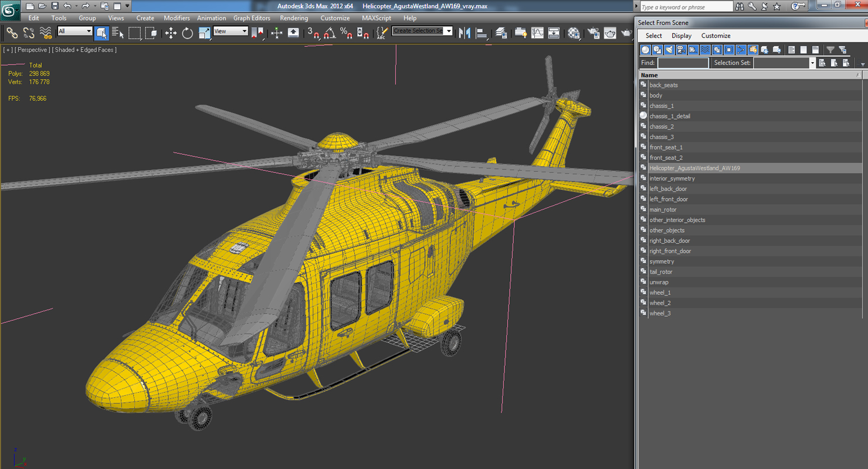Open the quick access toolbar customize arrow
This screenshot has width=868, height=469.
[x=127, y=6]
